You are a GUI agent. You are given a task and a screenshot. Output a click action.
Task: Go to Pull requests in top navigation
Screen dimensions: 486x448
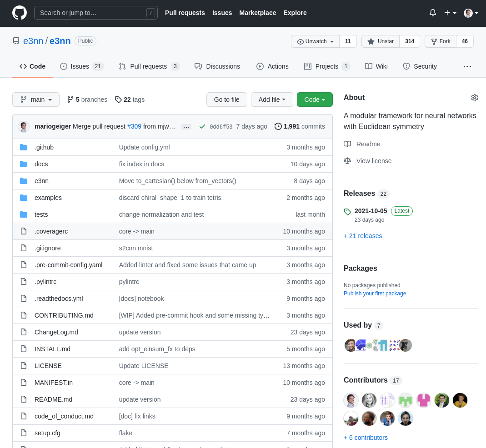185,13
